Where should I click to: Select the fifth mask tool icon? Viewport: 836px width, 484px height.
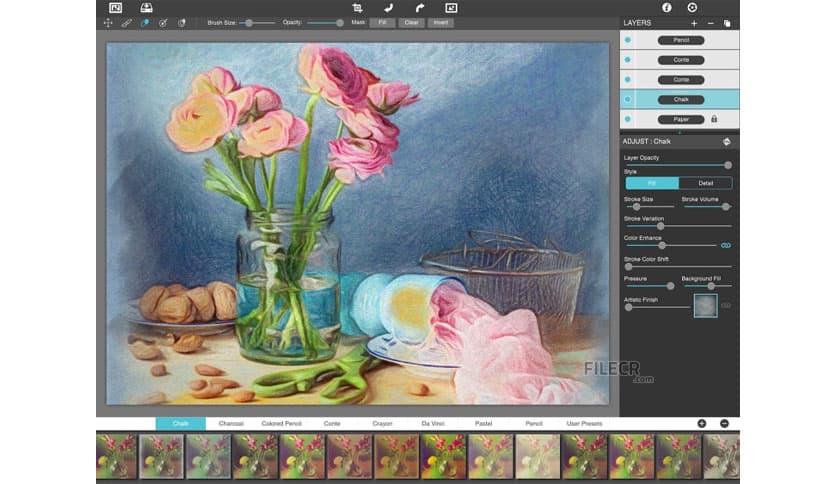coord(181,23)
